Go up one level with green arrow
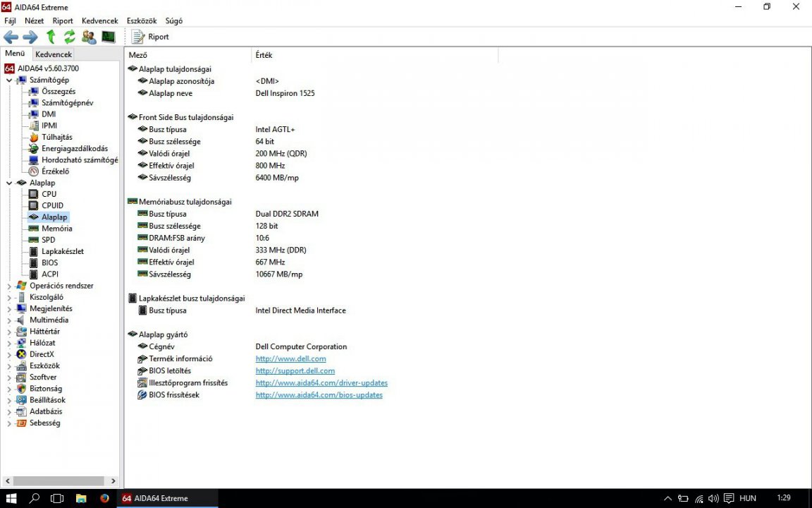 click(51, 37)
